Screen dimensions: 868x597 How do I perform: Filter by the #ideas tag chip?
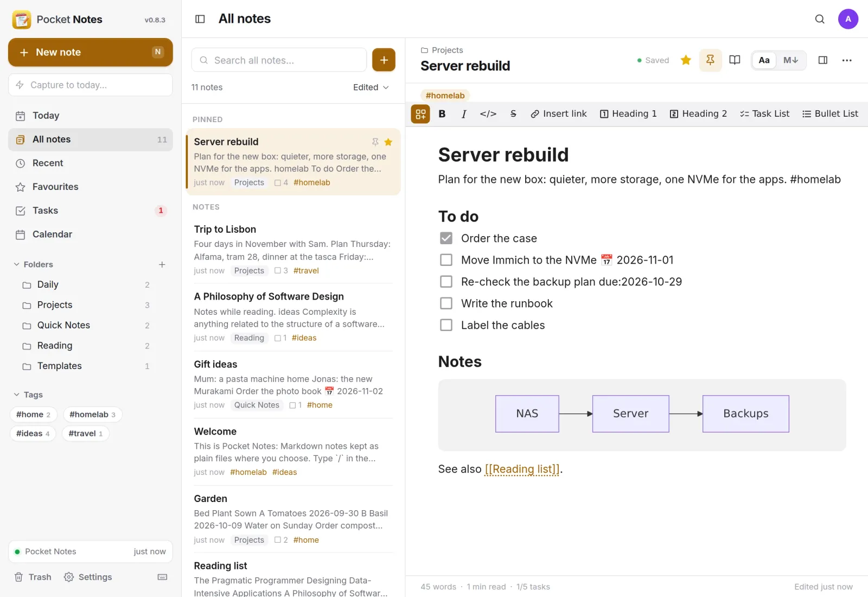click(33, 434)
